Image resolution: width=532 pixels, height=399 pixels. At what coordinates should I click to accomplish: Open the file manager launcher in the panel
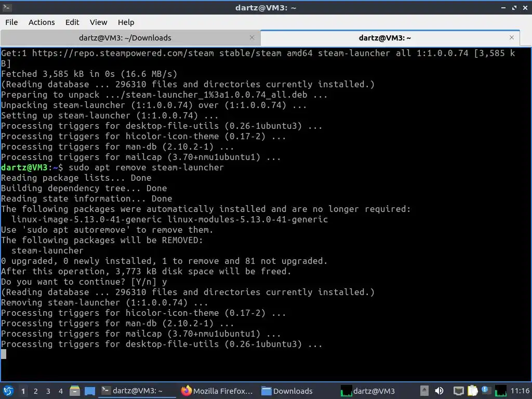tap(75, 391)
